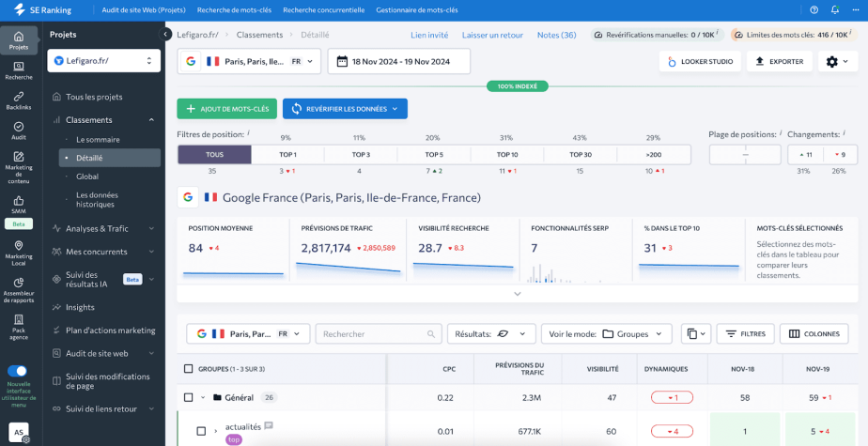Open Voir le mode Groupes dropdown
Screen dimensions: 868x446
tap(606, 333)
